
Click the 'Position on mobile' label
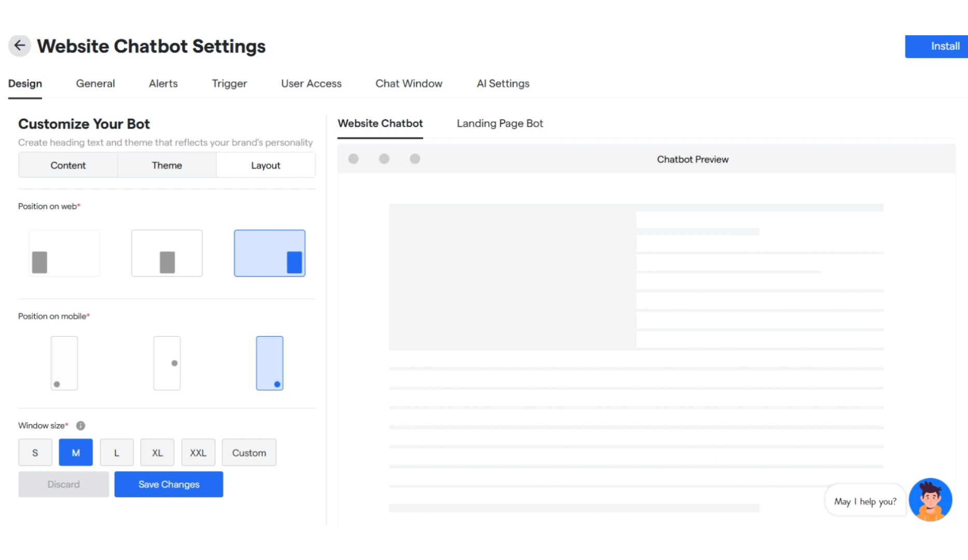54,316
